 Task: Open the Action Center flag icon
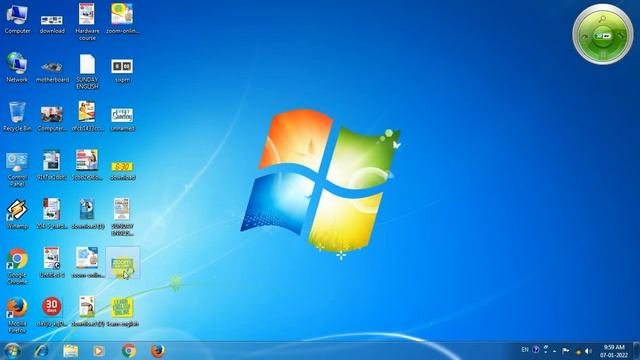[x=565, y=351]
